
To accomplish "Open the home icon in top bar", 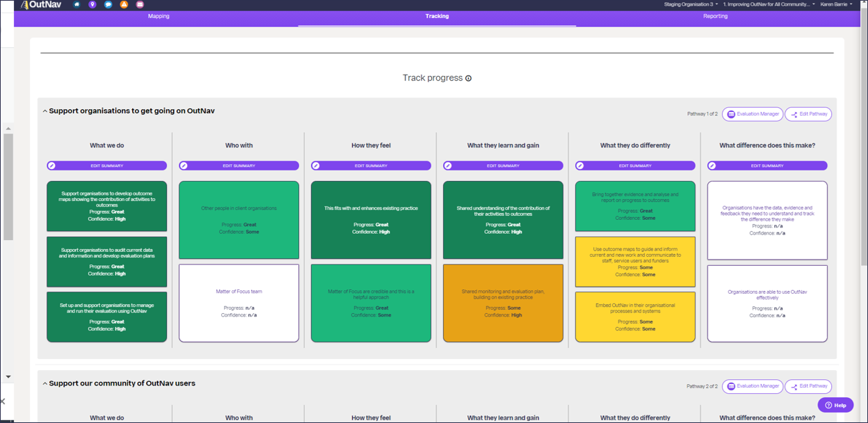I will pyautogui.click(x=77, y=5).
